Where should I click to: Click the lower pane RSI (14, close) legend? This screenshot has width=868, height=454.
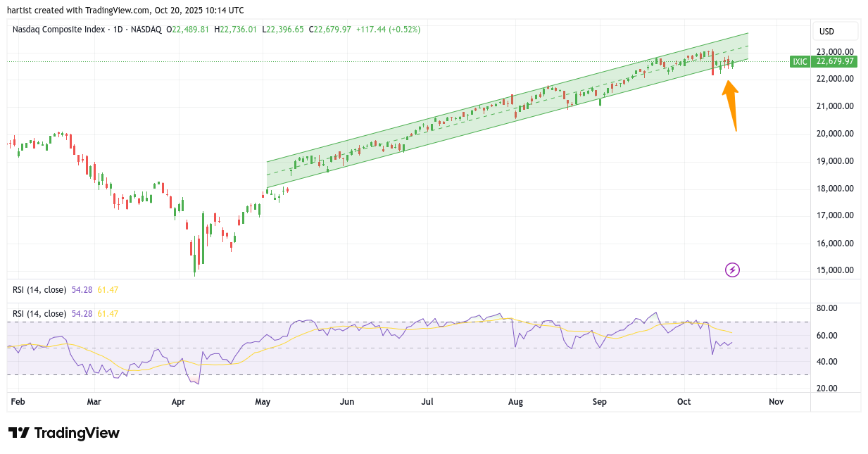[x=39, y=313]
